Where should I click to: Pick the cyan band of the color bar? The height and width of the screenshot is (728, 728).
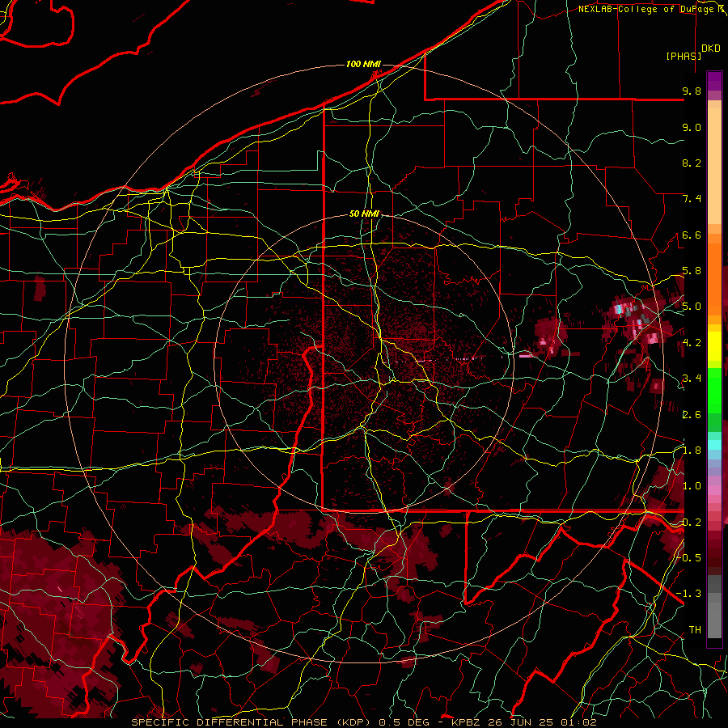point(714,444)
